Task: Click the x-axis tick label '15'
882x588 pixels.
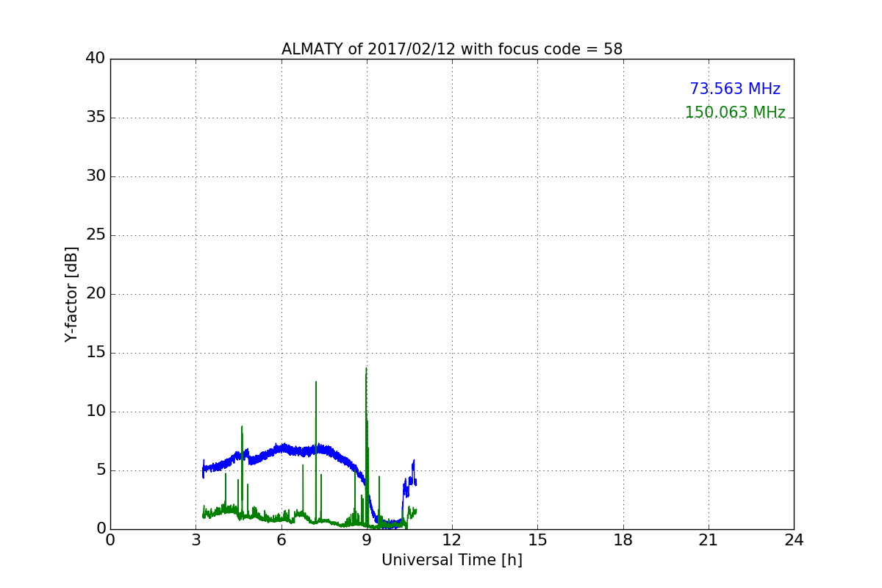Action: [537, 540]
